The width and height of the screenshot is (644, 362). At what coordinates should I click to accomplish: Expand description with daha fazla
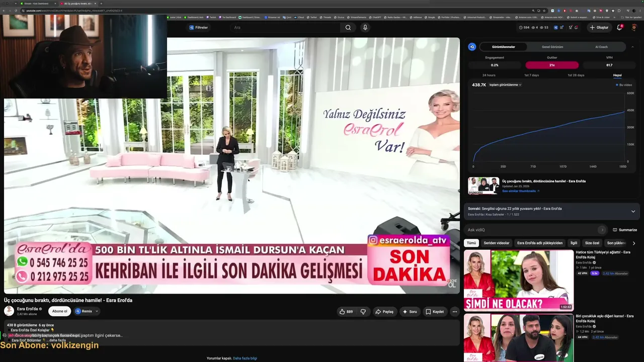coord(57,340)
